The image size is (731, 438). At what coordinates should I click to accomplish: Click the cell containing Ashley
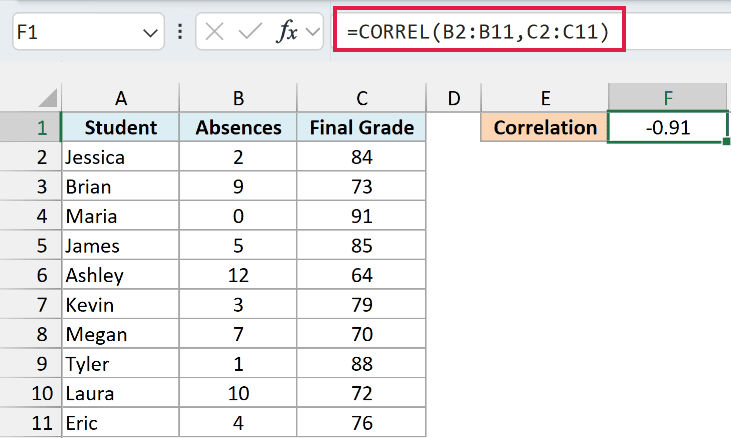[x=121, y=275]
